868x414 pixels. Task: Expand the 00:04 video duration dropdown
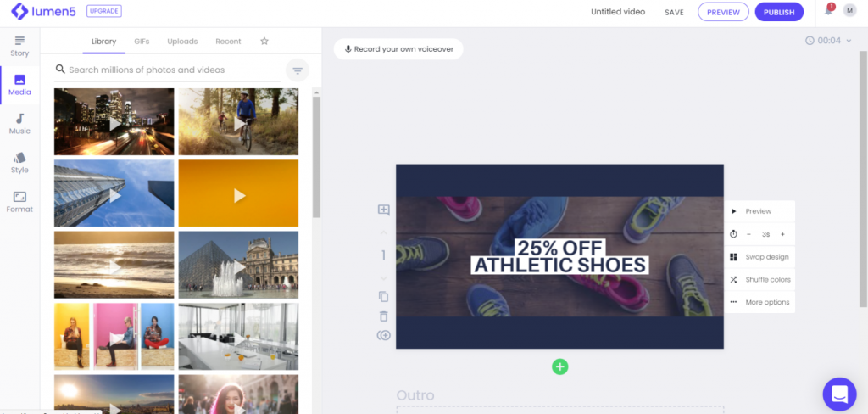pyautogui.click(x=828, y=41)
